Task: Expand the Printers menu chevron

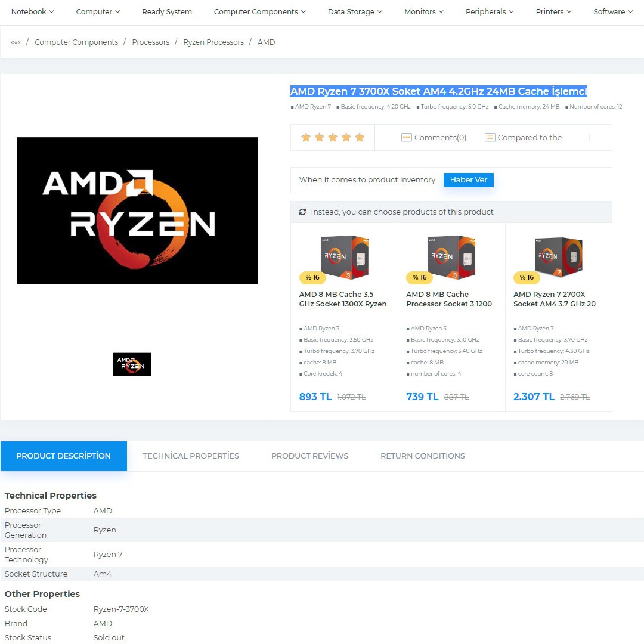Action: [569, 12]
